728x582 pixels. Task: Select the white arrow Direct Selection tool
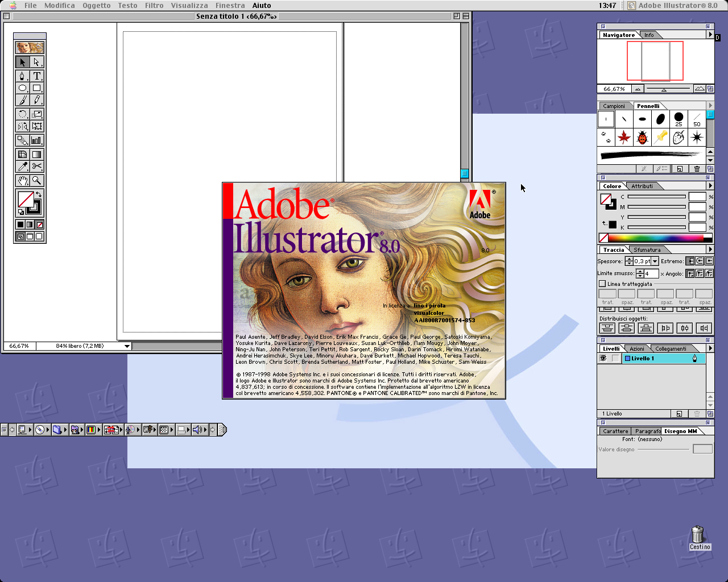[37, 62]
